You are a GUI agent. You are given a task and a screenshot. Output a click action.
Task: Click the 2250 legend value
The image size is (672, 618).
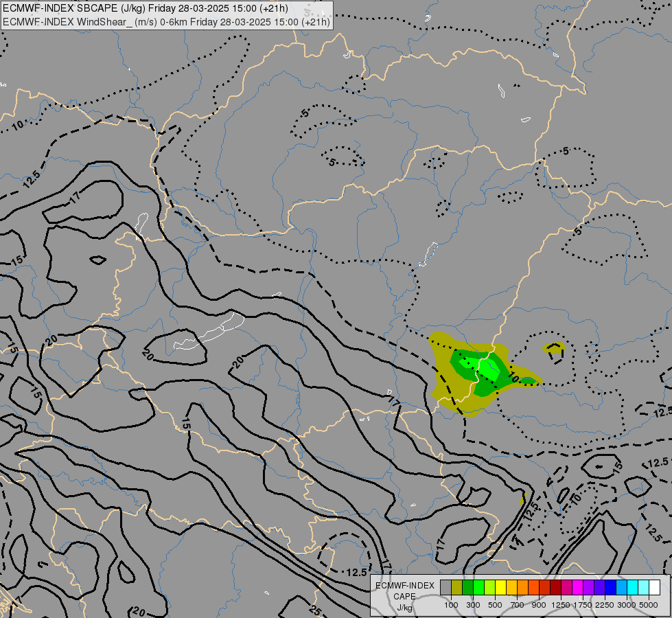605,605
